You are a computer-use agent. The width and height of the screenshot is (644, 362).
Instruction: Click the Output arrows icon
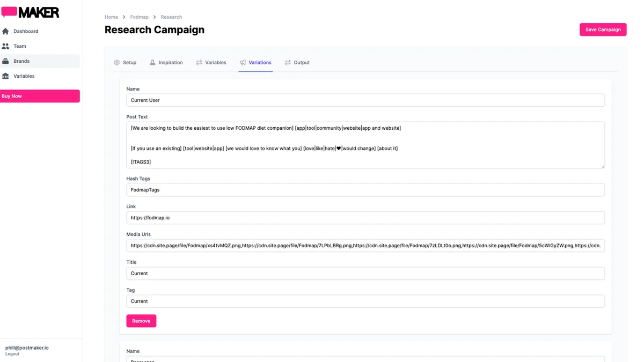[288, 63]
